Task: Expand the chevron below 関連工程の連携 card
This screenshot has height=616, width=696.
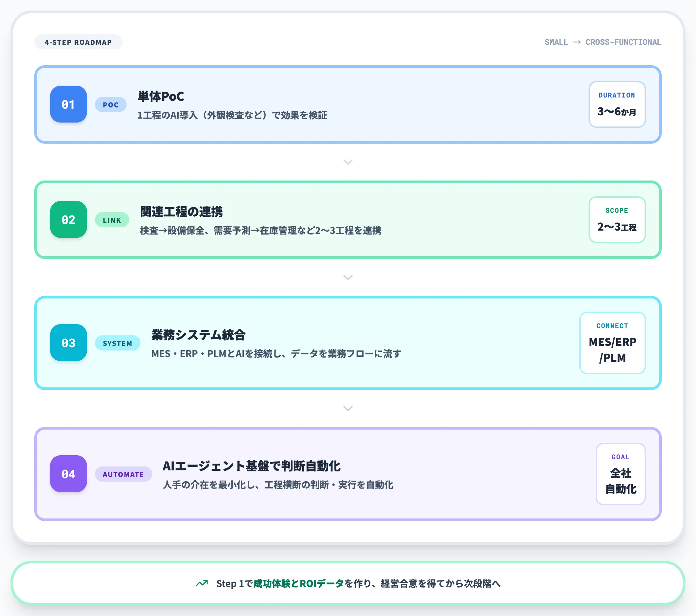Action: tap(348, 277)
